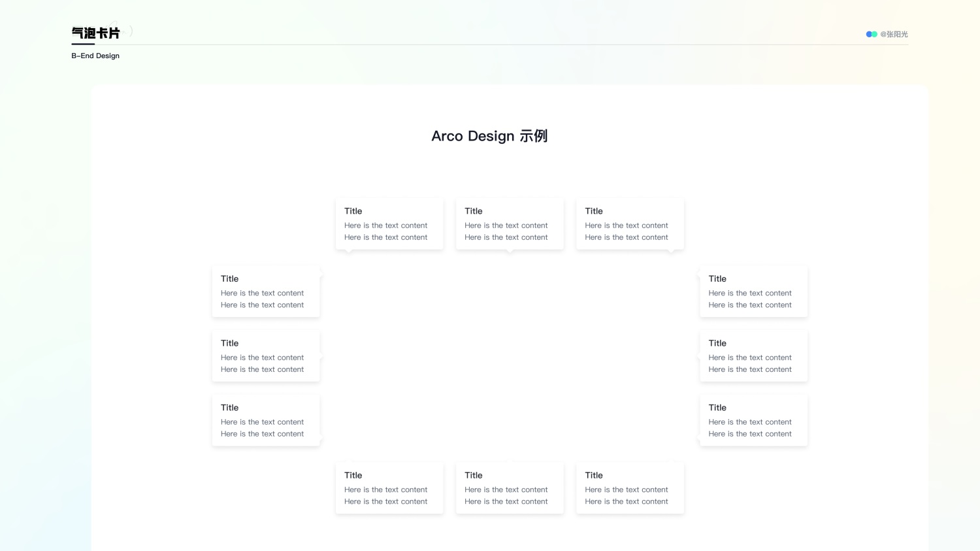The image size is (980, 551).
Task: Click the blue-green logo beside @张阳光
Action: tap(872, 34)
